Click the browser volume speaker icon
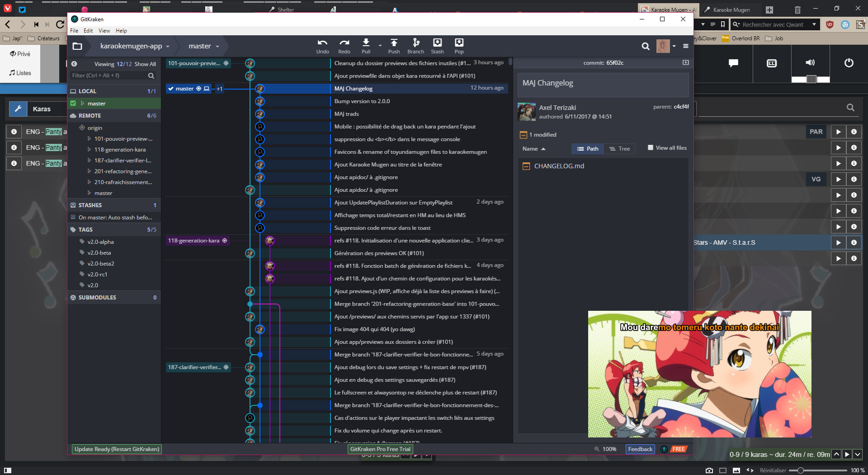The height and width of the screenshot is (475, 868). (x=810, y=62)
